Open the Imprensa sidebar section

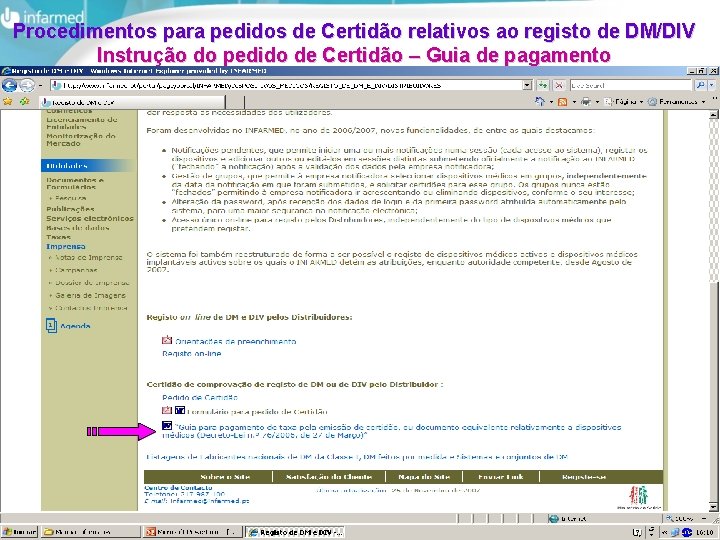[66, 247]
